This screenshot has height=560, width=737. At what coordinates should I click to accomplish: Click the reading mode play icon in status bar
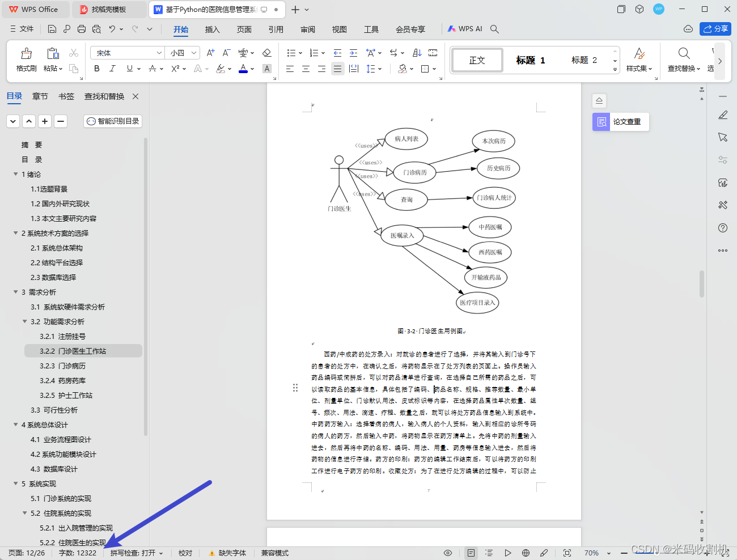(507, 553)
